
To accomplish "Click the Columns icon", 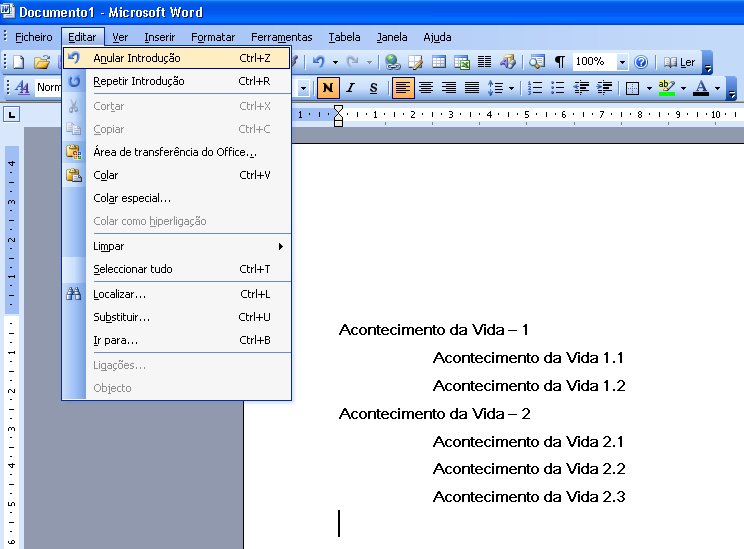I will pyautogui.click(x=484, y=62).
